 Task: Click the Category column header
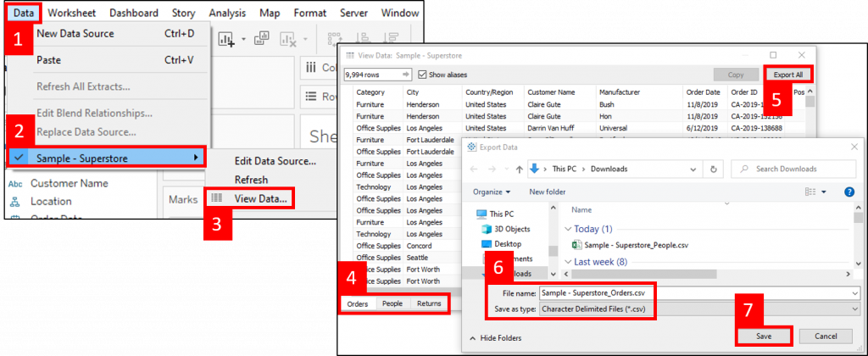tap(370, 92)
